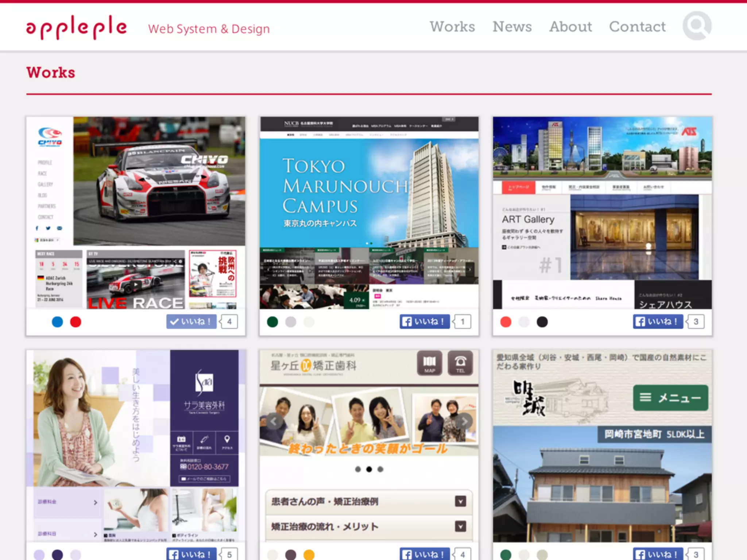This screenshot has height=560, width=747.
Task: Go to next slide arrow in dental carousel
Action: [x=464, y=421]
